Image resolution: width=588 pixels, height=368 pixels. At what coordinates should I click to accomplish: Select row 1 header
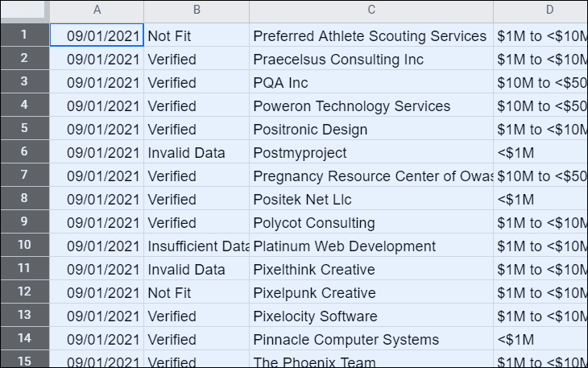[25, 35]
